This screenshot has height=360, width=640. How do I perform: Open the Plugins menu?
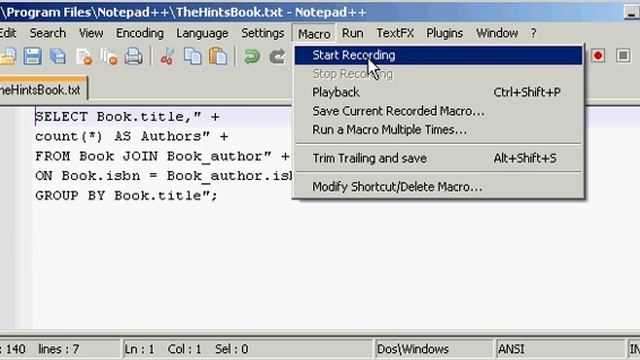(x=444, y=33)
